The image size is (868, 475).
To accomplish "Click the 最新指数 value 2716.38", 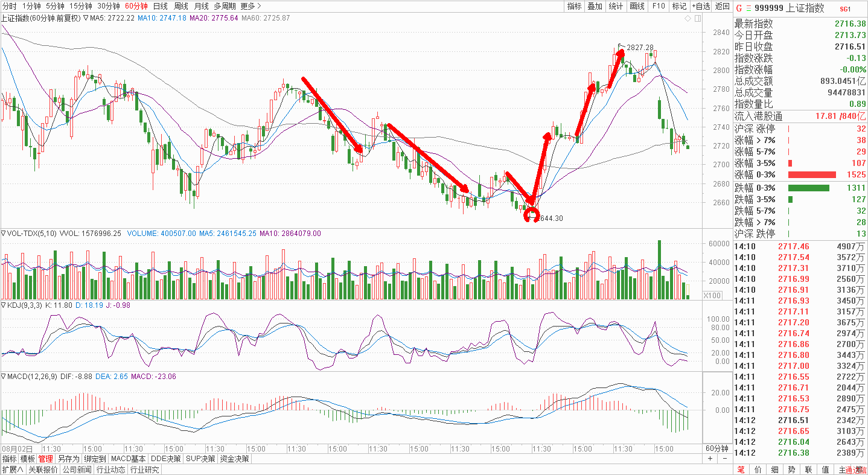I will pyautogui.click(x=850, y=24).
